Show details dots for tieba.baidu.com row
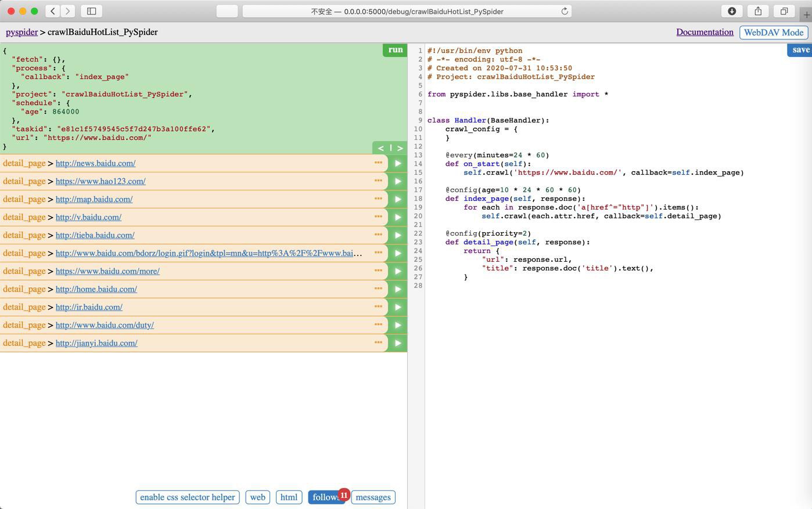 click(x=378, y=235)
